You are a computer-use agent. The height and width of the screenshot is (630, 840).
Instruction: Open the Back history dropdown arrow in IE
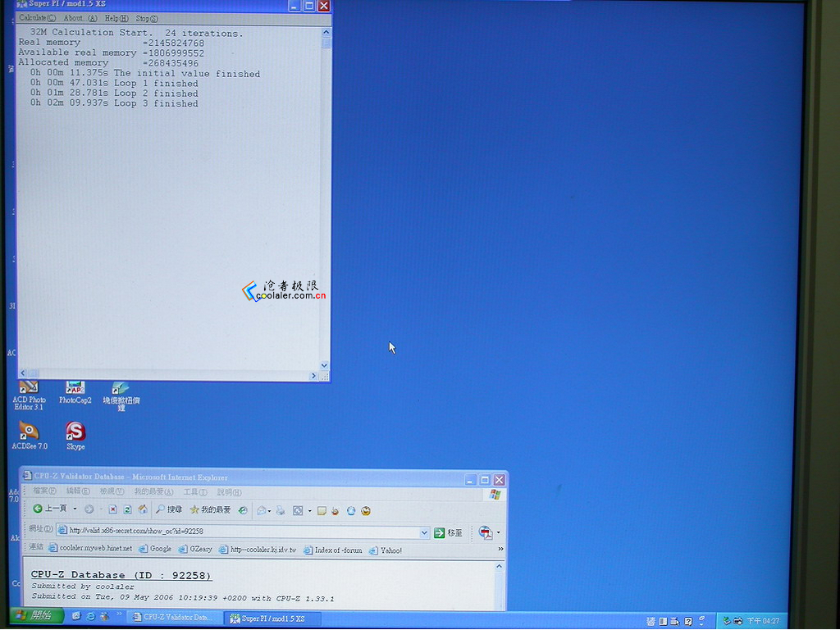click(75, 509)
